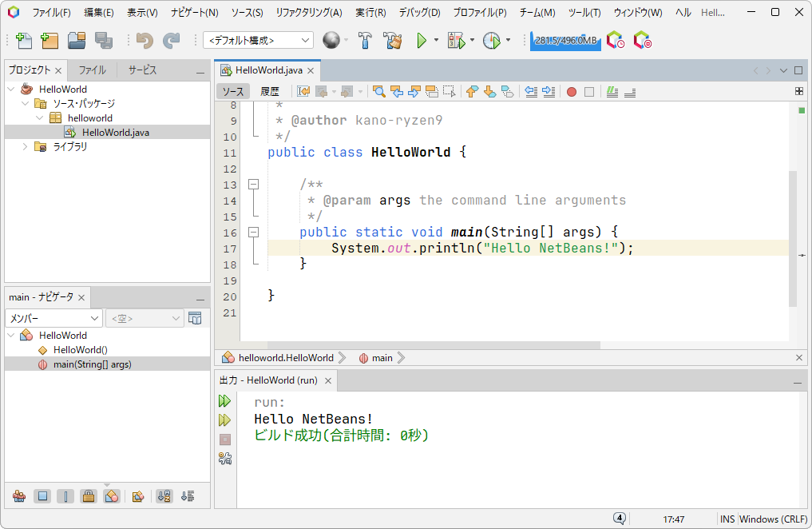Click the output window settings wrench icon
This screenshot has height=529, width=812.
tap(224, 458)
